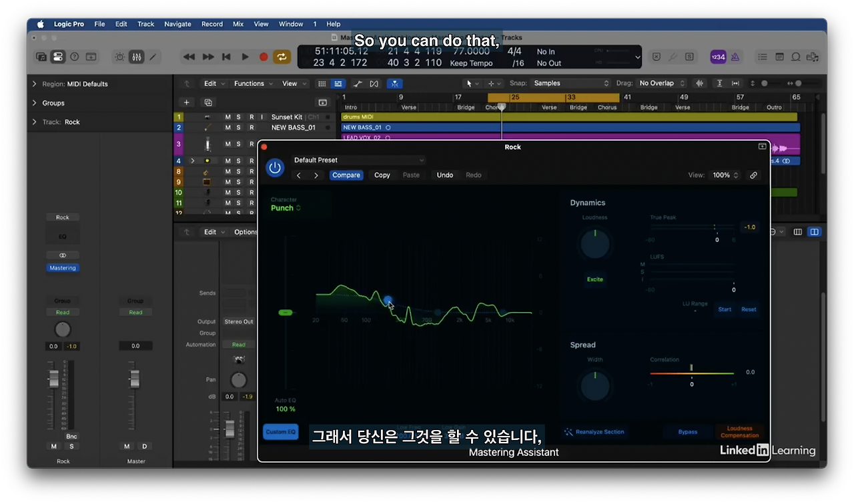The image size is (854, 504).
Task: Toggle the Flex show/hide icon
Action: 374,83
